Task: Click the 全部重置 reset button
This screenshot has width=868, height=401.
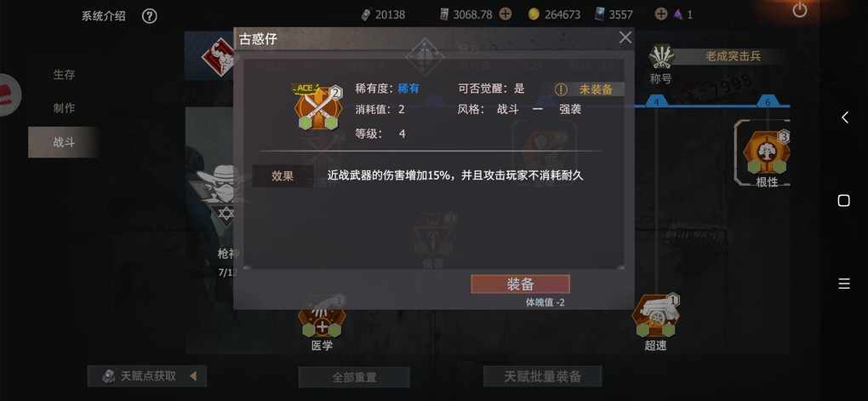Action: tap(354, 377)
